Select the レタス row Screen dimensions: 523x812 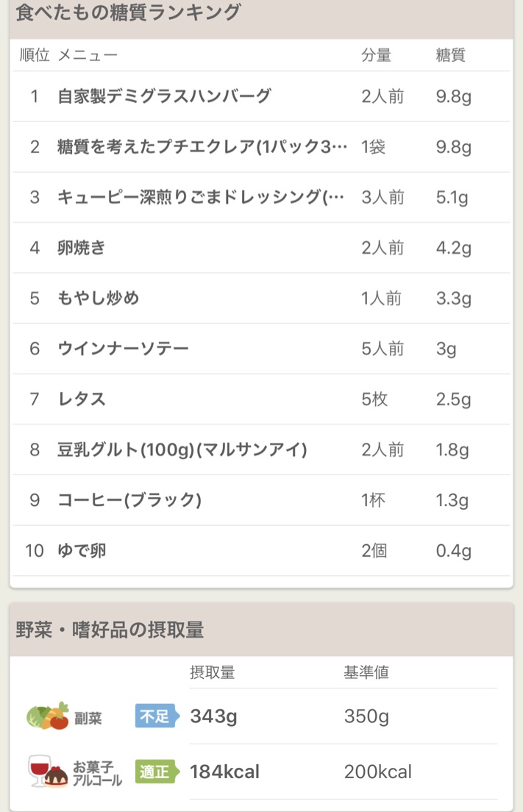click(x=262, y=399)
